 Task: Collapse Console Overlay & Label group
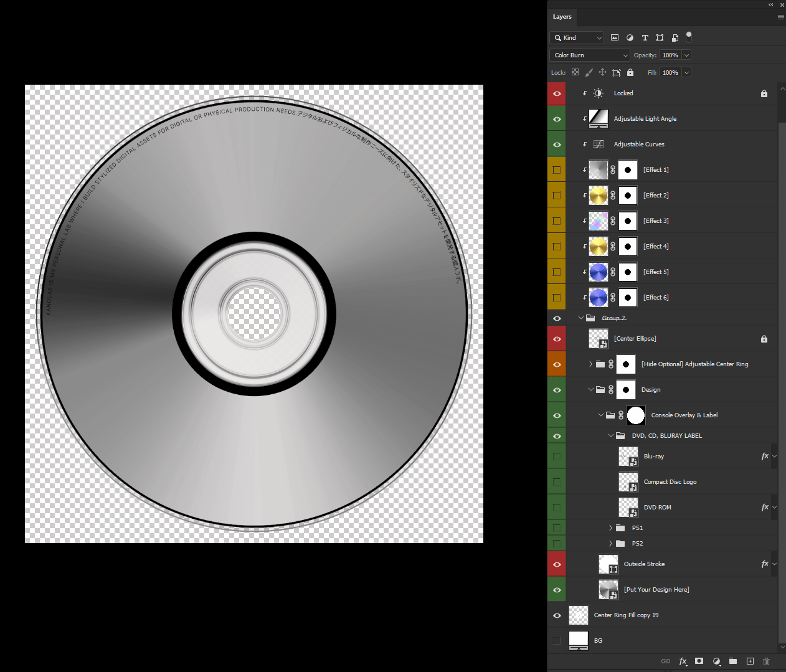[601, 415]
